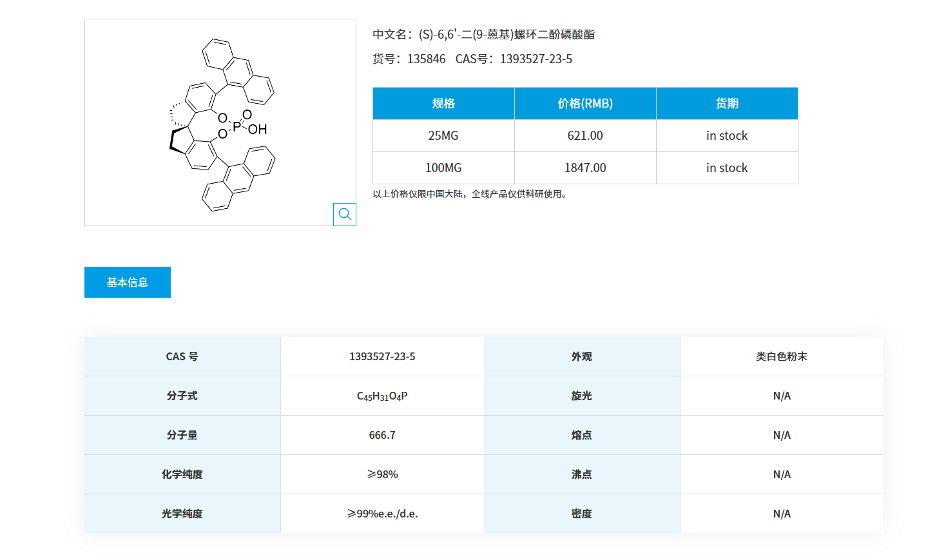
Task: Click the 外观 类白色粉末 cell
Action: click(782, 356)
